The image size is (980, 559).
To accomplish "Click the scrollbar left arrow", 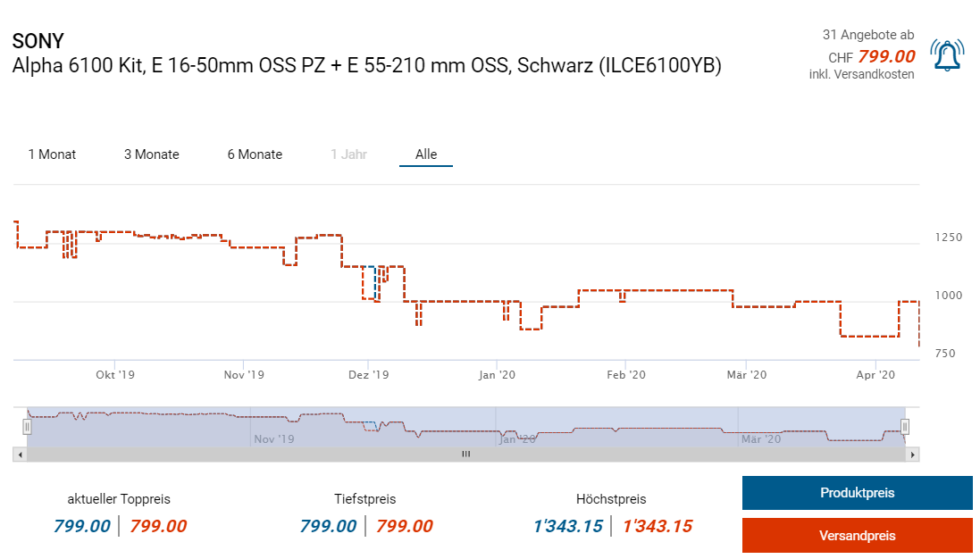I will [x=18, y=455].
